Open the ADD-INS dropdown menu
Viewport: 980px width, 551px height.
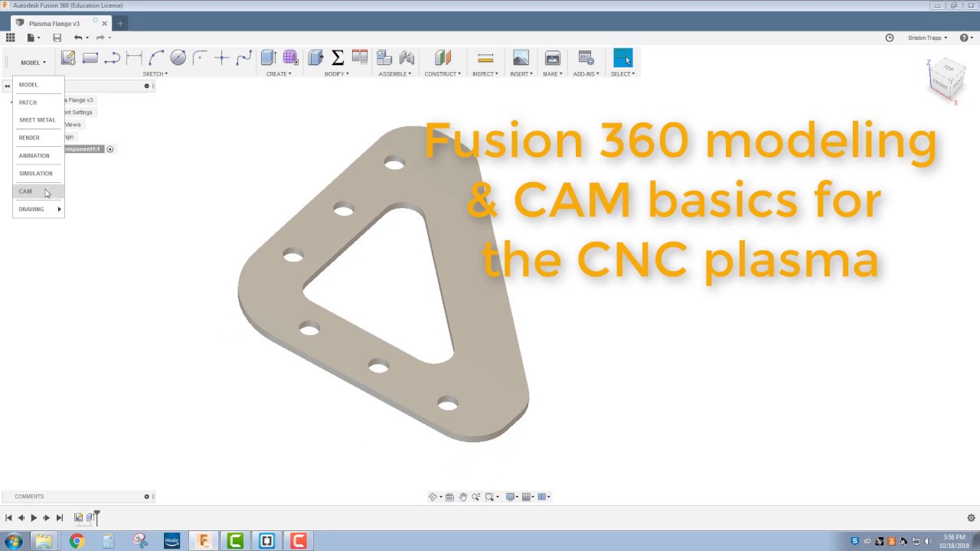[586, 74]
